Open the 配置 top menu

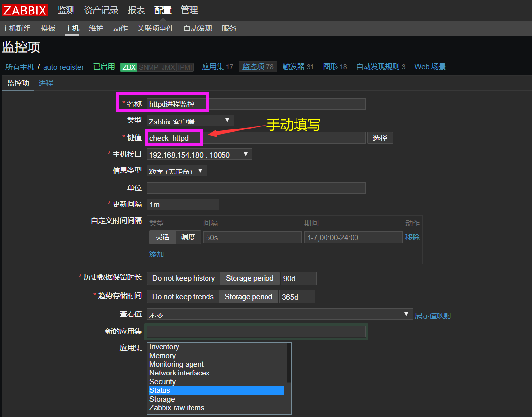point(163,10)
